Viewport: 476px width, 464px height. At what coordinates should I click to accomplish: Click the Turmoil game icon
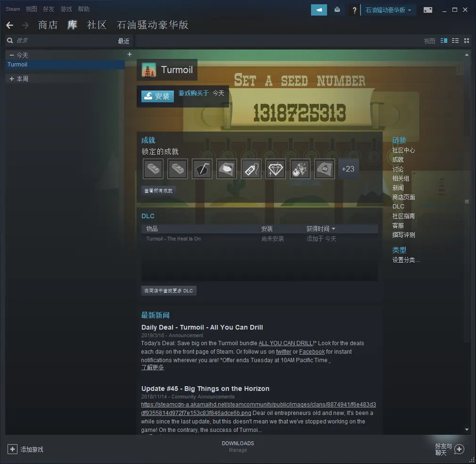coord(149,70)
